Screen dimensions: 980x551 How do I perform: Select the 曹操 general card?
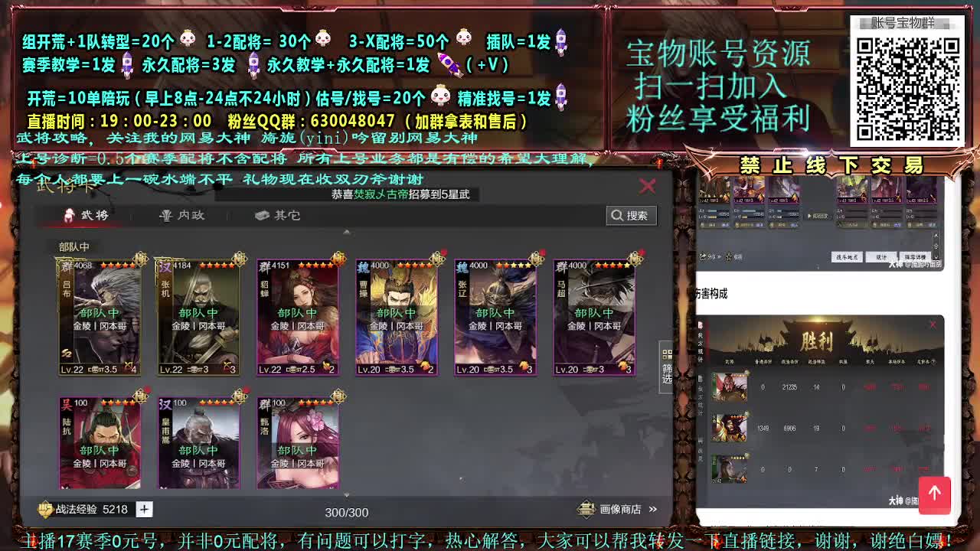coord(396,318)
